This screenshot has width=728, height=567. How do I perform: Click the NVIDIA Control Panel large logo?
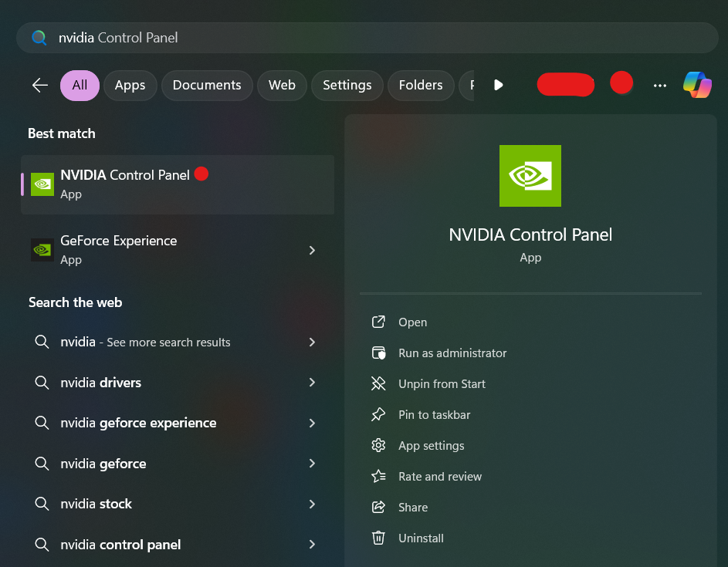tap(530, 176)
